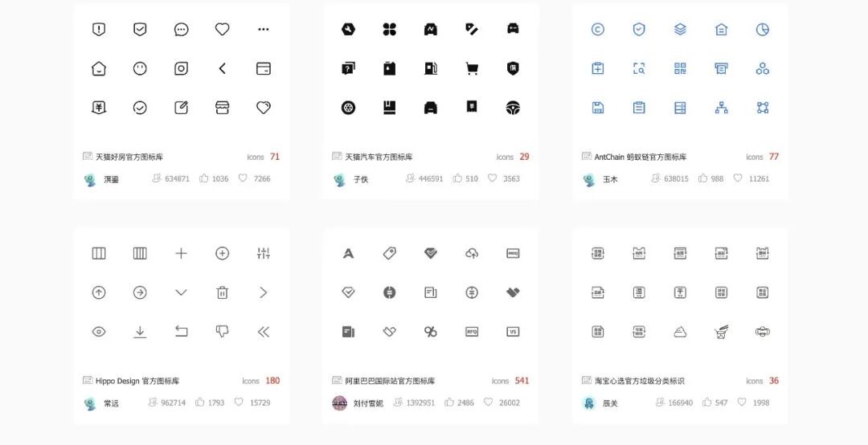868x445 pixels.
Task: Click the icon count 541
Action: (522, 381)
